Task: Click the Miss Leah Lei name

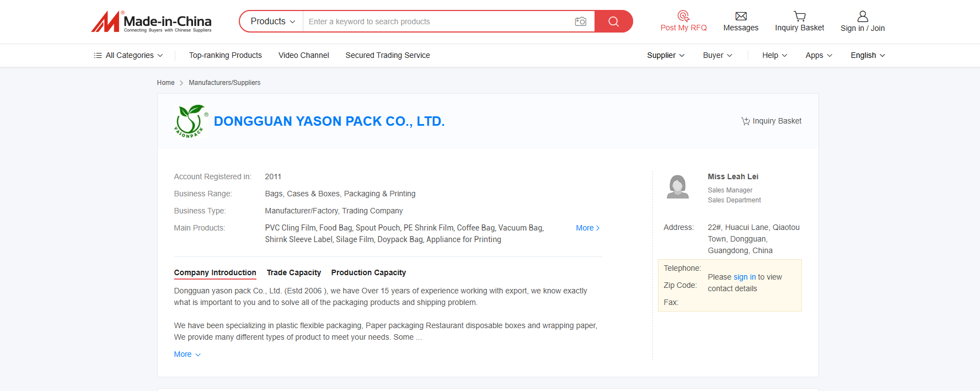Action: coord(733,176)
